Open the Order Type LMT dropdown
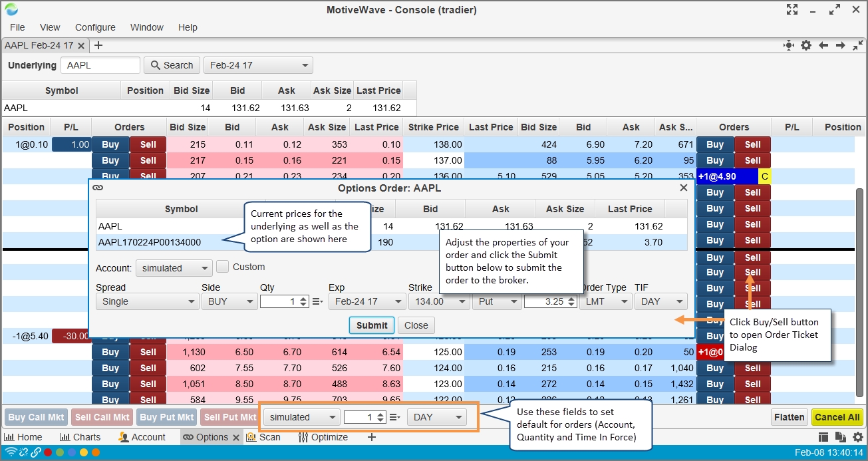 [605, 301]
